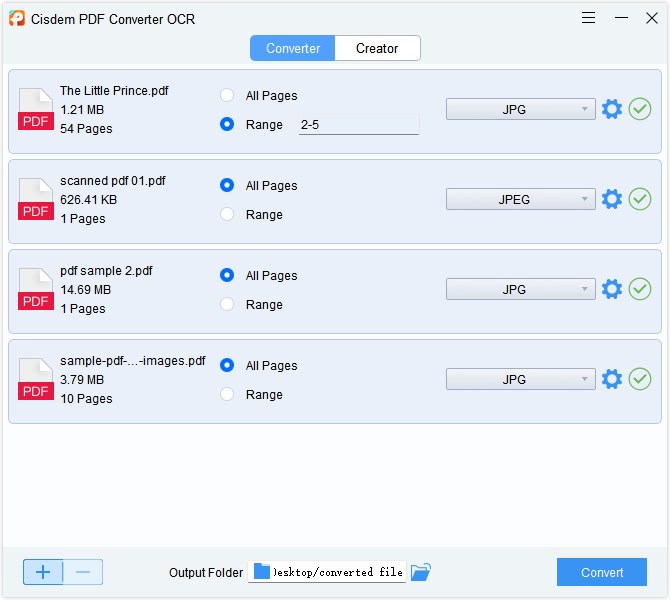Select Range option for pdf sample 2.pdf
The width and height of the screenshot is (670, 600).
tap(227, 304)
